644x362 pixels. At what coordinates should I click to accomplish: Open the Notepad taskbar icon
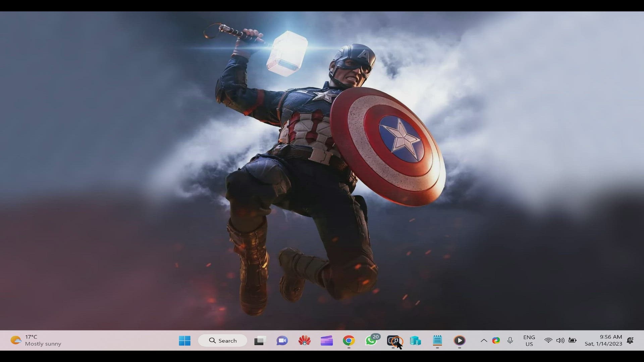coord(437,341)
